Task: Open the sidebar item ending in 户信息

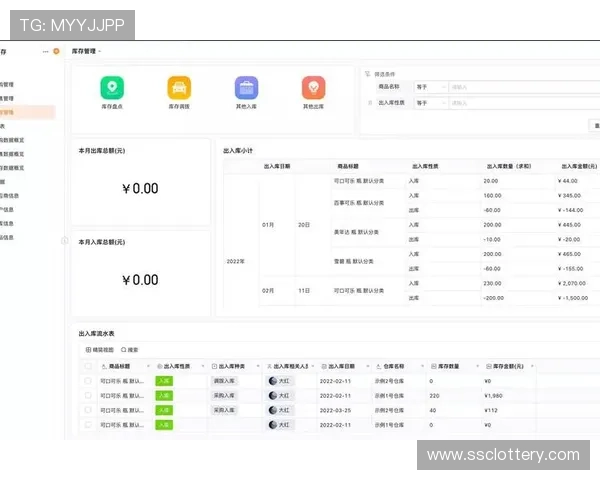Action: 7,209
